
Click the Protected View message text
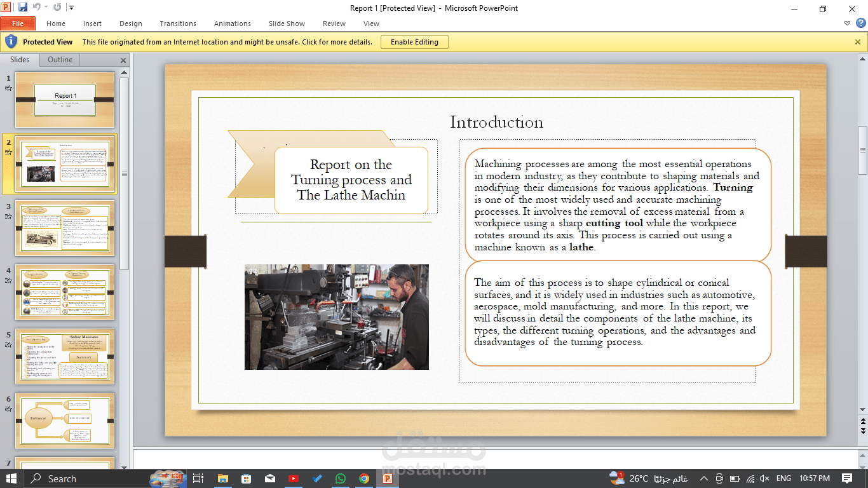[x=227, y=42]
